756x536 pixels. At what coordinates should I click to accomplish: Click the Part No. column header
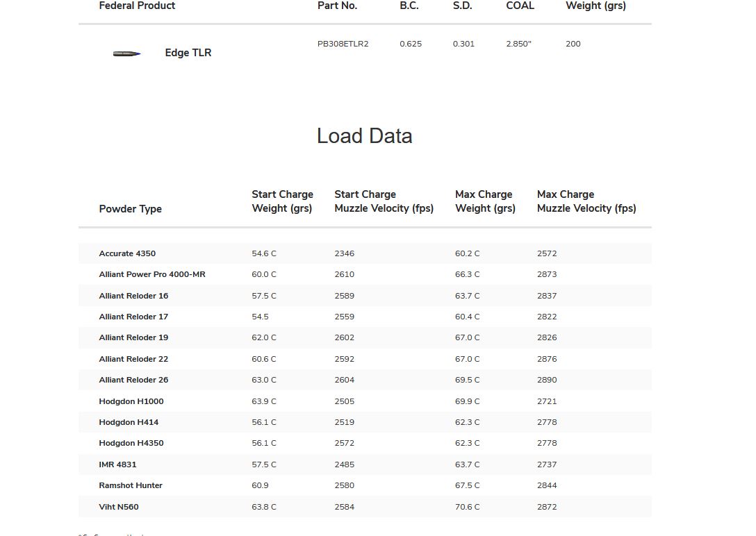337,6
